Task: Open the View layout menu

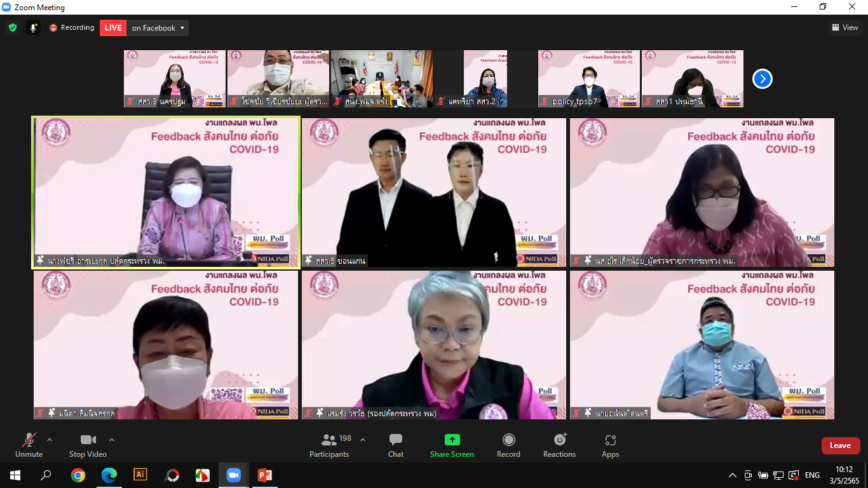Action: pos(844,27)
